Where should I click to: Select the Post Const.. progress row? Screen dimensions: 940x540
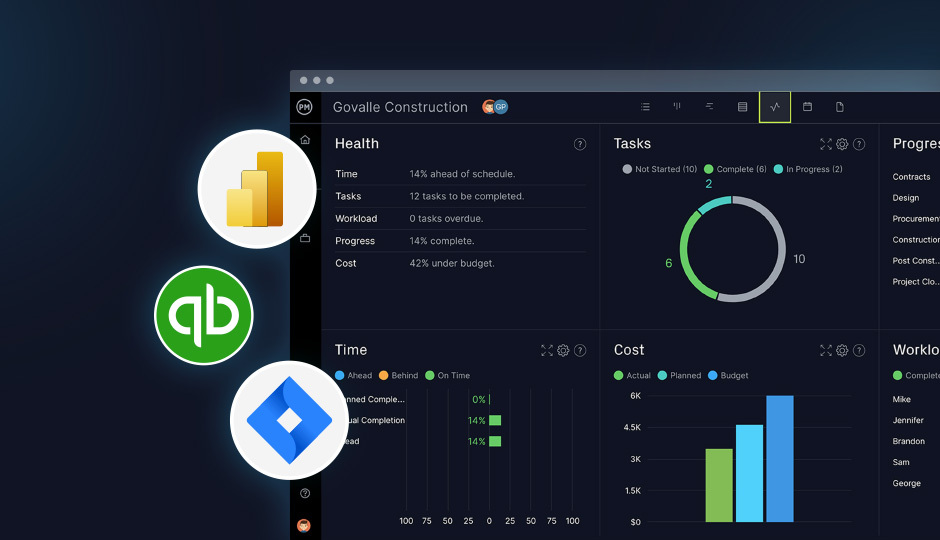(915, 261)
